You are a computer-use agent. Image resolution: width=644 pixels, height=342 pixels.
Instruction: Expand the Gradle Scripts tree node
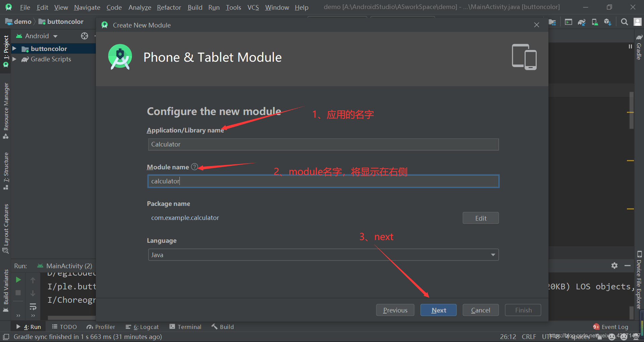[14, 59]
